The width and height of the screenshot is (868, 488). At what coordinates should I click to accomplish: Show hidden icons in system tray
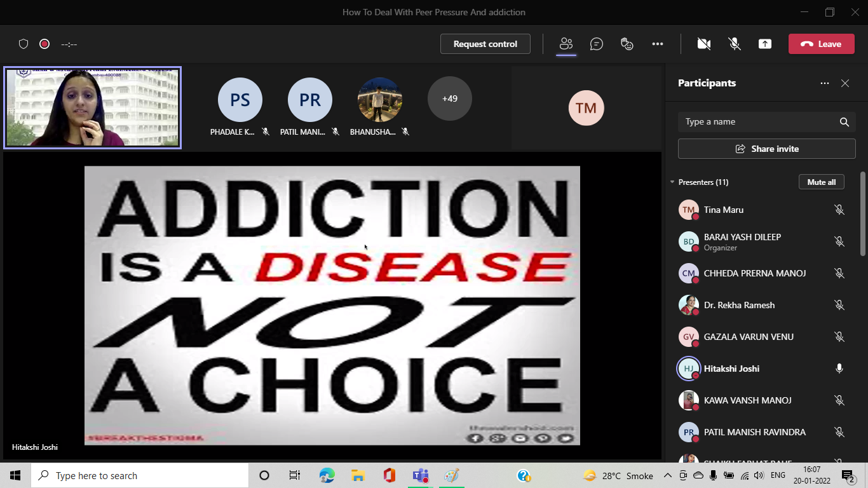pos(667,475)
